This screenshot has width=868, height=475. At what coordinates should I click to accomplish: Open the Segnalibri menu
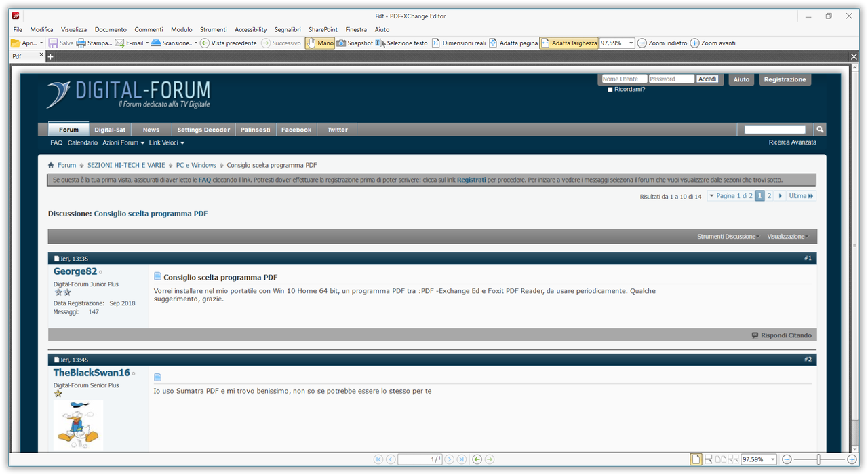[x=288, y=29]
